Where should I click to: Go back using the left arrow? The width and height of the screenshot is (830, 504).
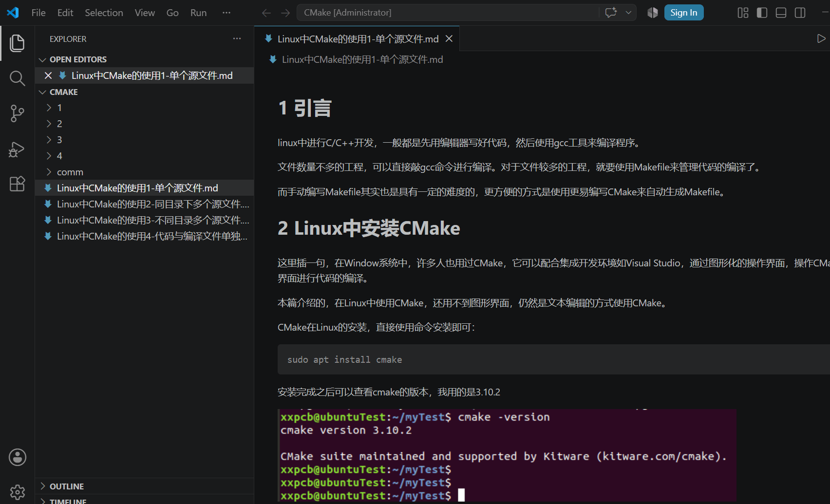266,13
